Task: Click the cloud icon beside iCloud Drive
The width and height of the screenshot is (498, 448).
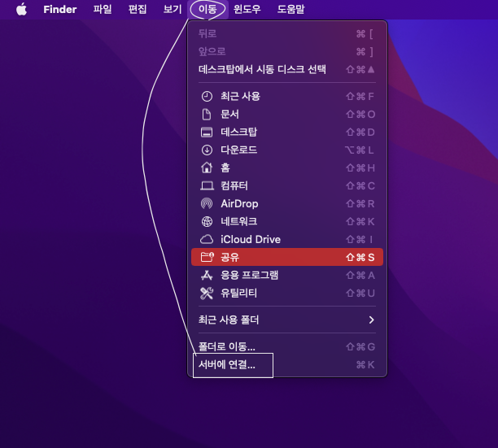Action: pyautogui.click(x=207, y=239)
